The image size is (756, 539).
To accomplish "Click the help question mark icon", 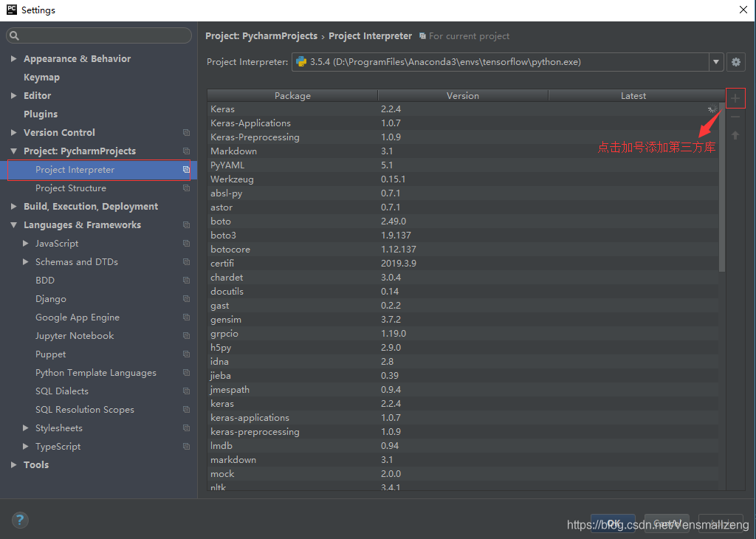I will 20,520.
